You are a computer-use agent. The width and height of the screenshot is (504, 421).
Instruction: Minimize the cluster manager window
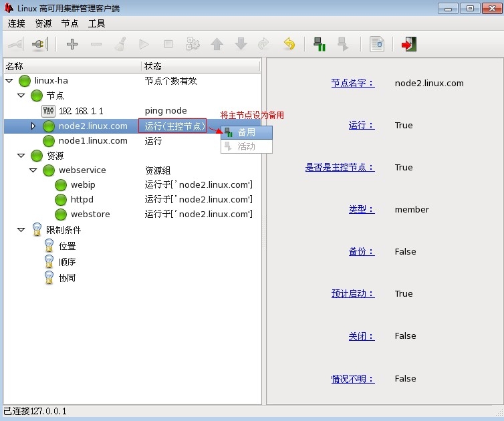pyautogui.click(x=448, y=9)
